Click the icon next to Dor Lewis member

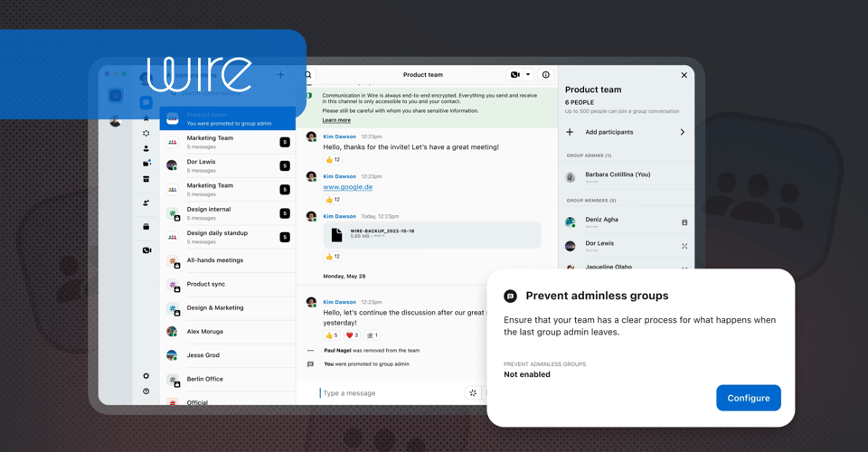coord(684,246)
